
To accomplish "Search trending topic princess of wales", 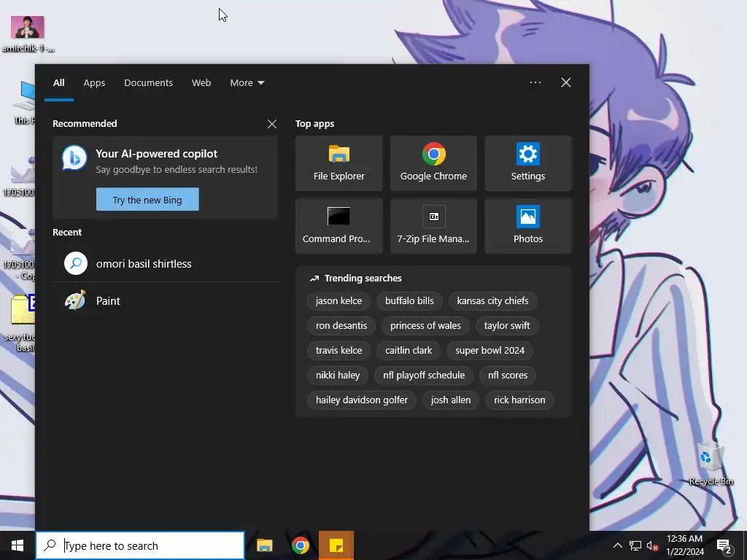I will [425, 326].
